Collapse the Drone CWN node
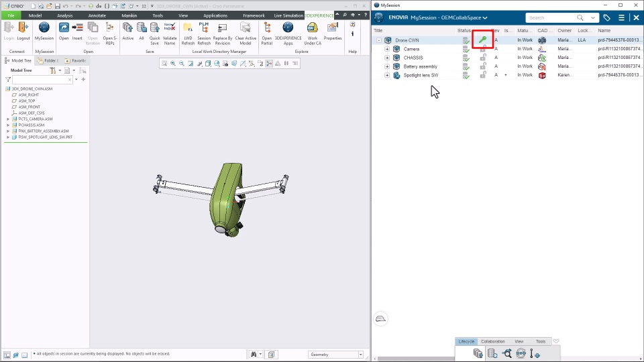The height and width of the screenshot is (362, 644). click(378, 40)
